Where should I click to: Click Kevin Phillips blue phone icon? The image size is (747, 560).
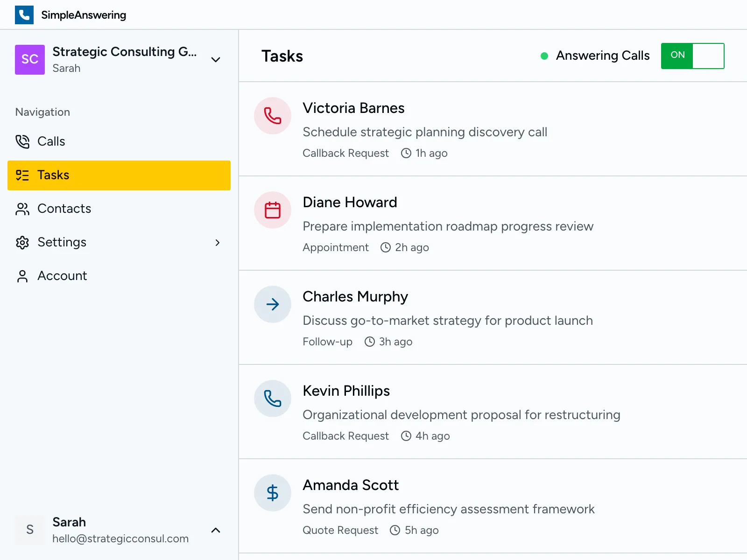(273, 399)
